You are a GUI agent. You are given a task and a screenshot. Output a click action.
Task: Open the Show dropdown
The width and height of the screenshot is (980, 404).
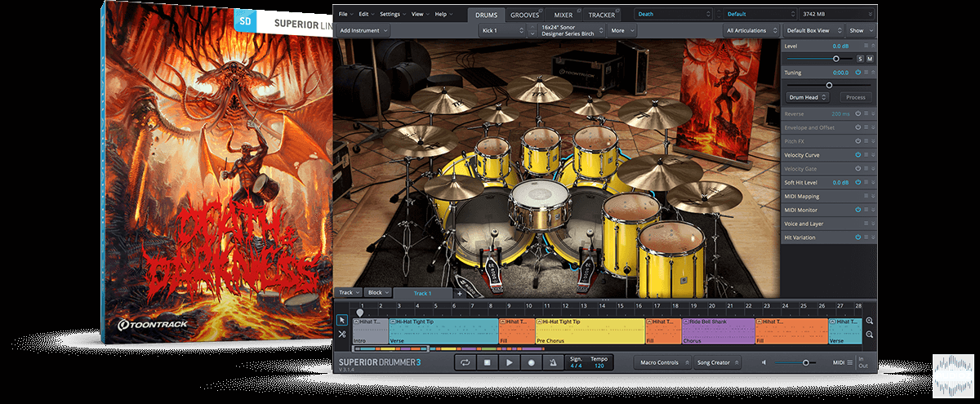(x=860, y=30)
